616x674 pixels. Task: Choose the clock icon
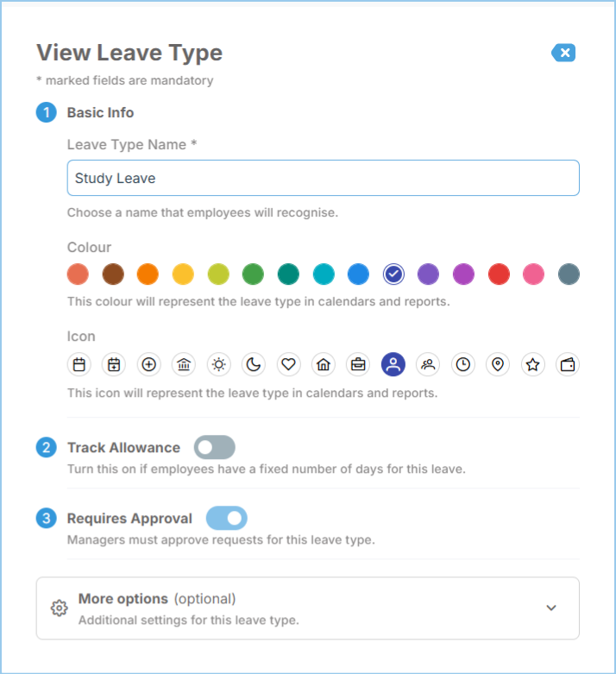tap(463, 364)
